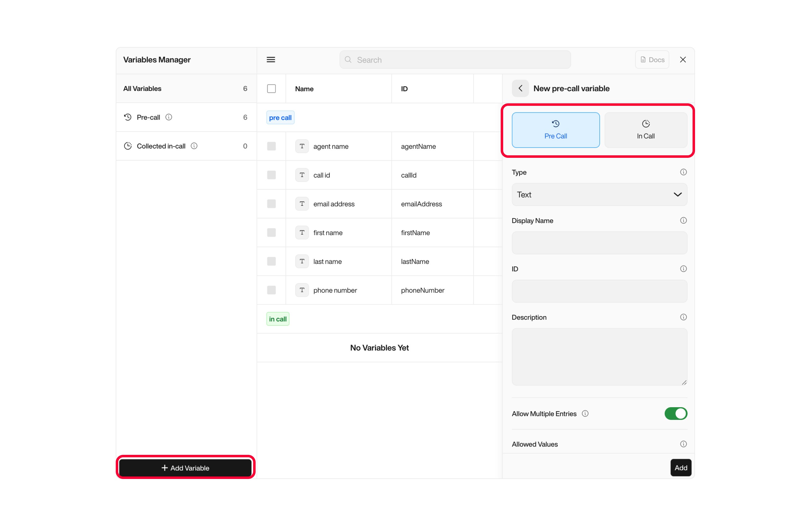Click the Add Variable button
Screen dimensions: 812x526
[x=186, y=468]
